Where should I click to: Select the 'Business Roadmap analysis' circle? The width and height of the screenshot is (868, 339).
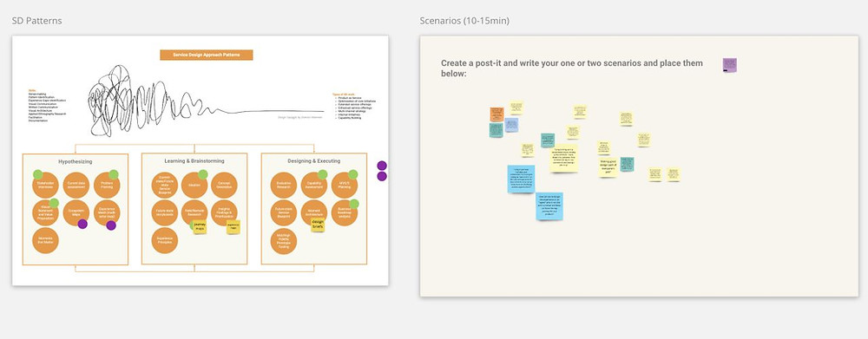345,213
